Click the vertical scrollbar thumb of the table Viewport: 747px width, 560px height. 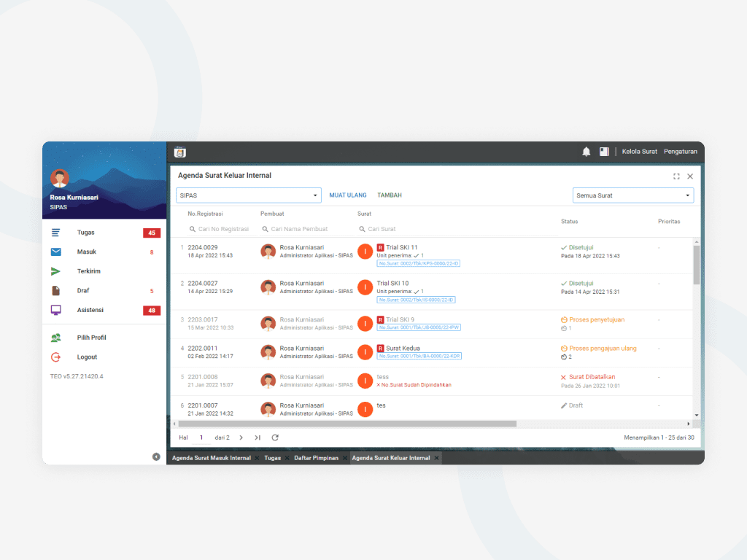697,265
